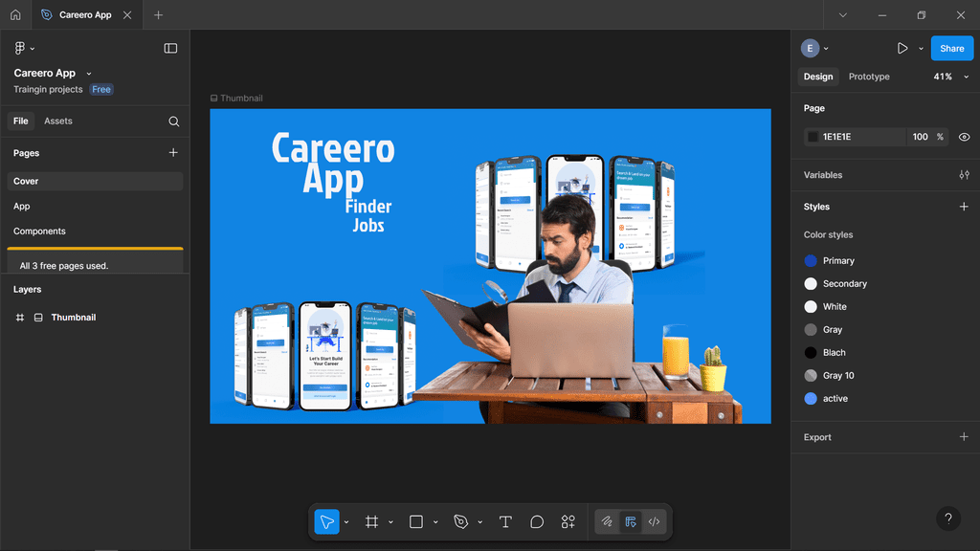Open the help question mark button
The width and height of the screenshot is (980, 551).
click(948, 518)
